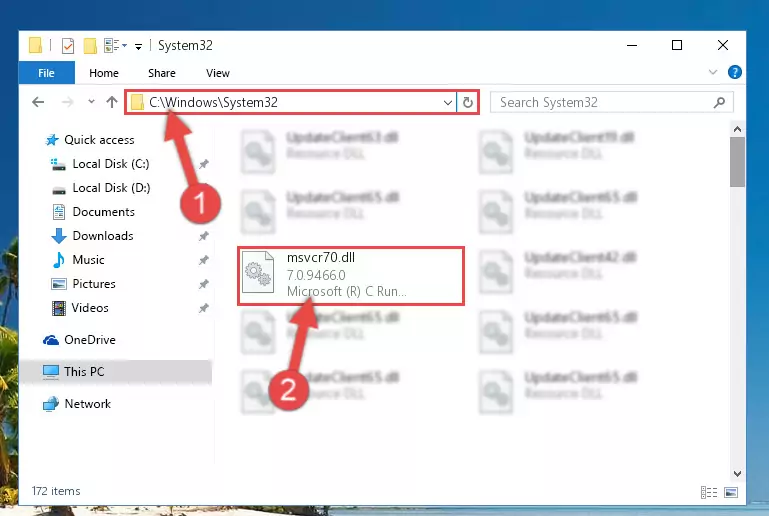769x516 pixels.
Task: Open Downloads in the sidebar
Action: 92,236
